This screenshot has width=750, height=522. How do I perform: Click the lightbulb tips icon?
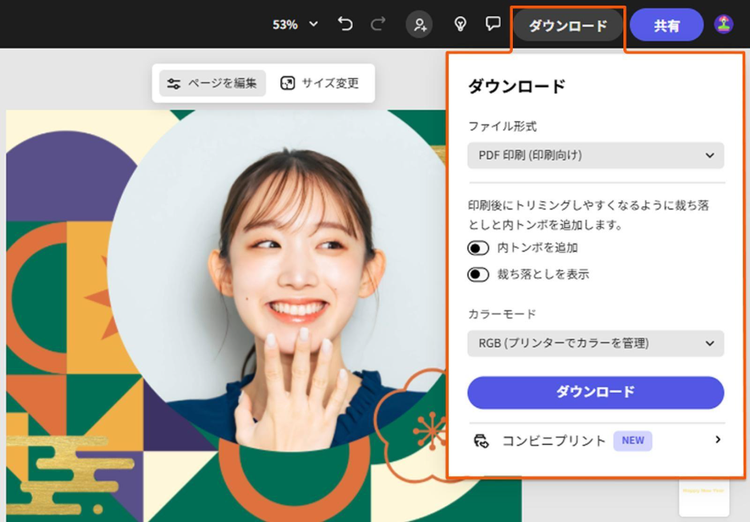(x=460, y=24)
